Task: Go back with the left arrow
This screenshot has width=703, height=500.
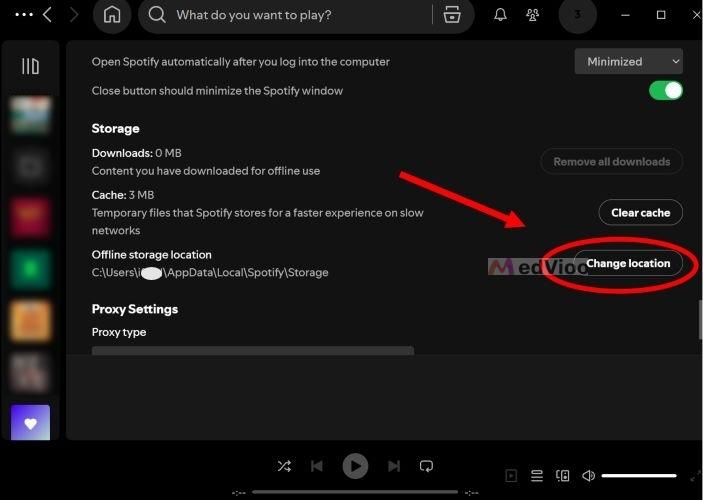Action: pos(47,15)
